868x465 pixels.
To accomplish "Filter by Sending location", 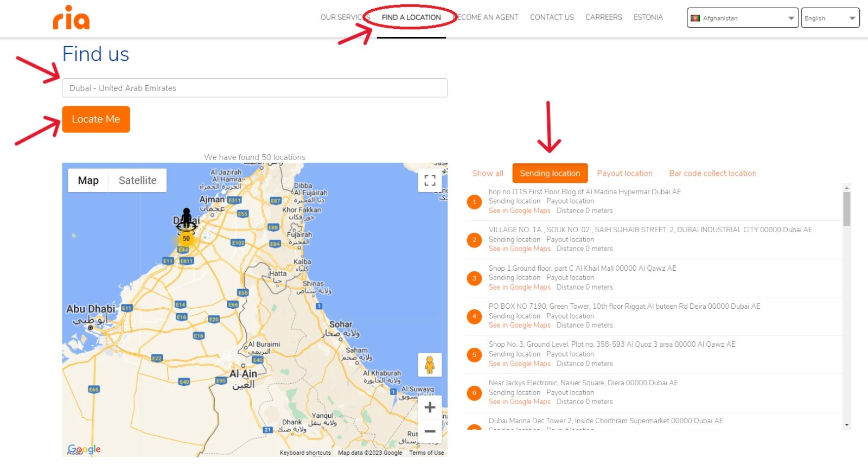I will tap(550, 174).
